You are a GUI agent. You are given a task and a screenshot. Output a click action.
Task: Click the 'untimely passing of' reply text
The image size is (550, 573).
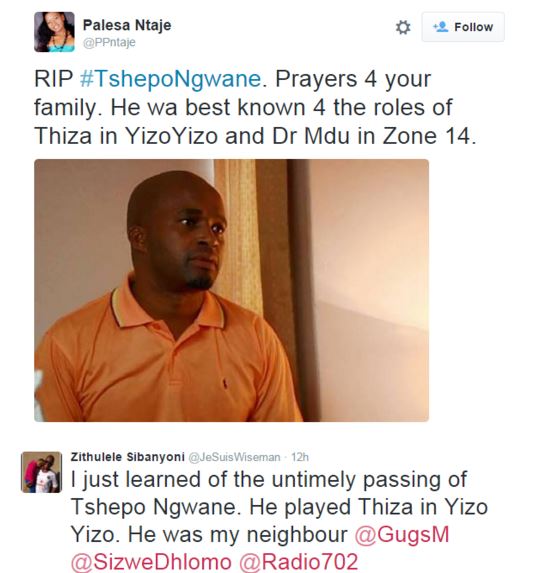[x=369, y=479]
